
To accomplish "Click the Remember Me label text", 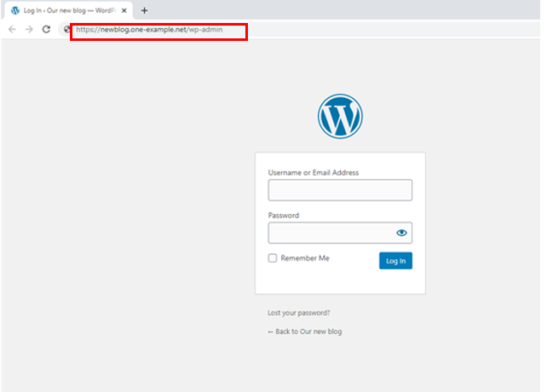I will 304,258.
